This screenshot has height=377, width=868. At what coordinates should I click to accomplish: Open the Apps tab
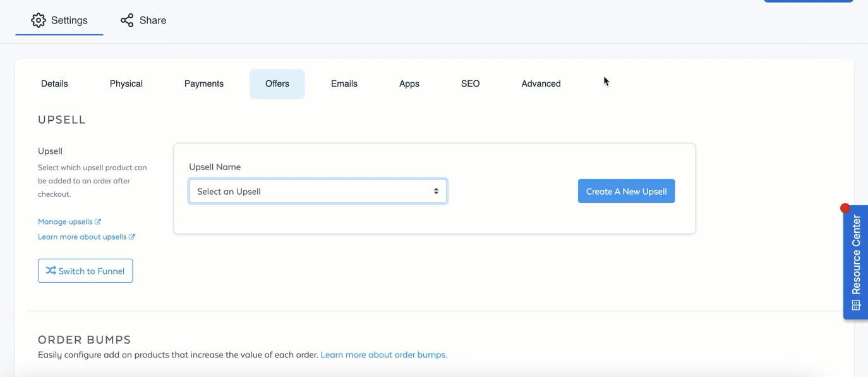click(x=409, y=83)
